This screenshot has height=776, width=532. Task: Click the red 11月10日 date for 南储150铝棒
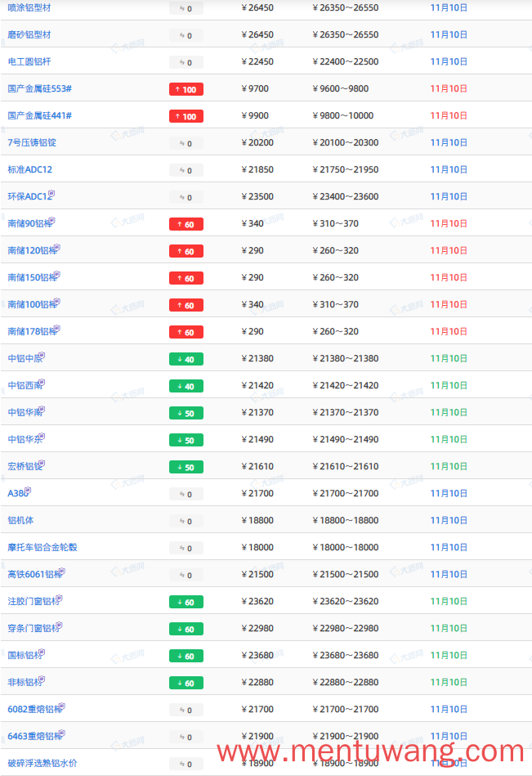449,278
